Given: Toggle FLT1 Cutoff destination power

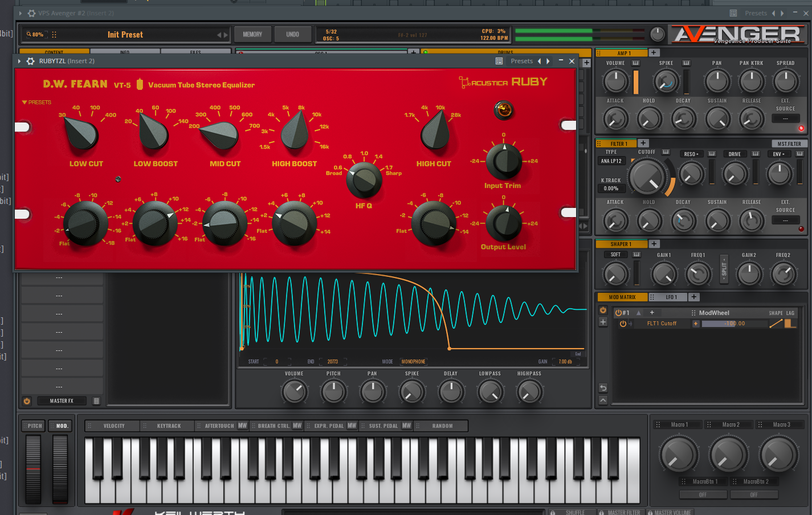Looking at the screenshot, I should [x=623, y=324].
